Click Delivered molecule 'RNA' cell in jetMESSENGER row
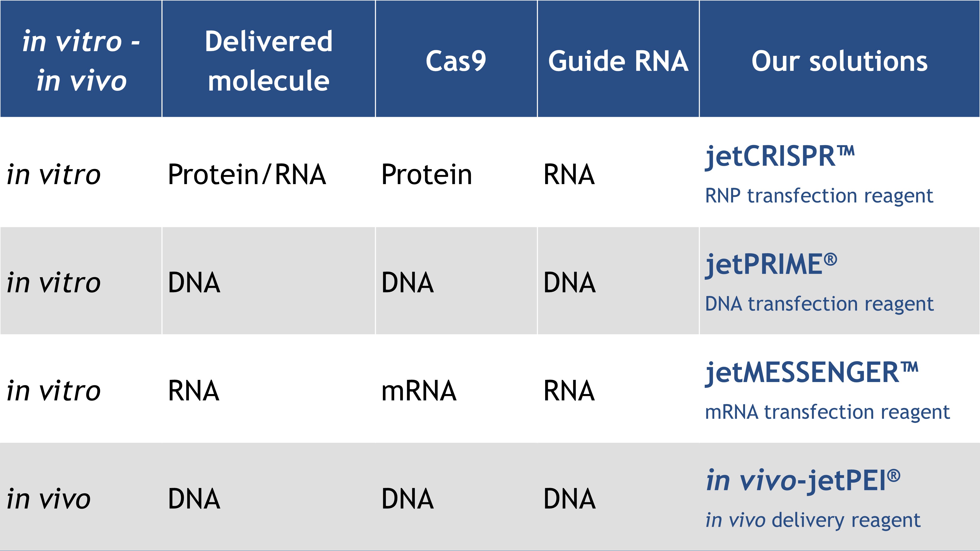 coord(194,391)
